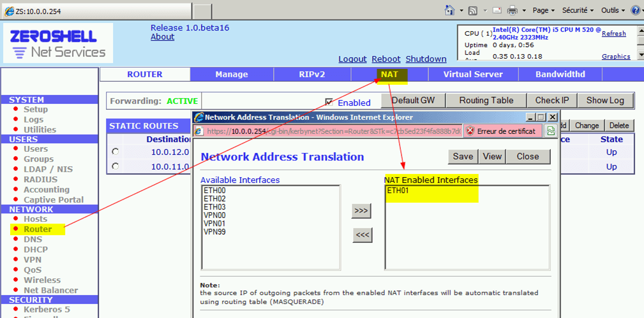Click the Change static route button
Screen dimensions: 644x318
587,126
